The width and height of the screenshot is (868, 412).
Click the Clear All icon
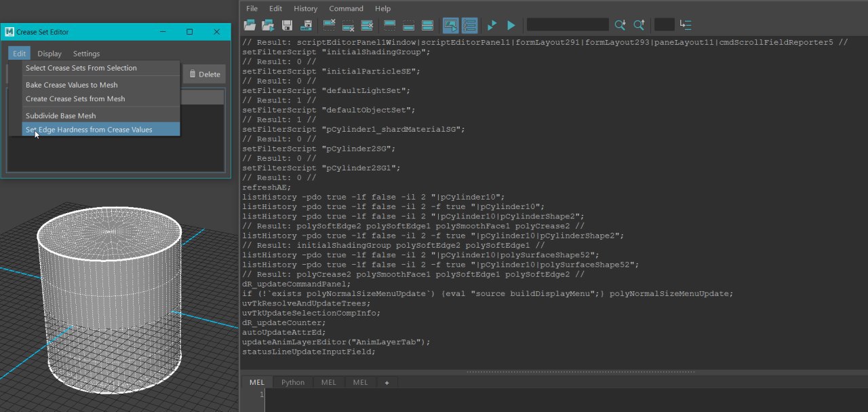coord(368,25)
